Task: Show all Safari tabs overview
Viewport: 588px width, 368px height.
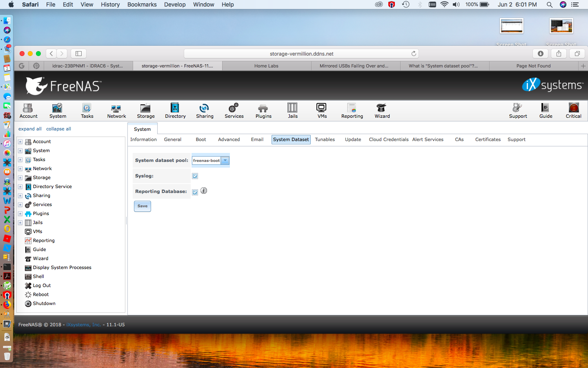Action: (577, 54)
